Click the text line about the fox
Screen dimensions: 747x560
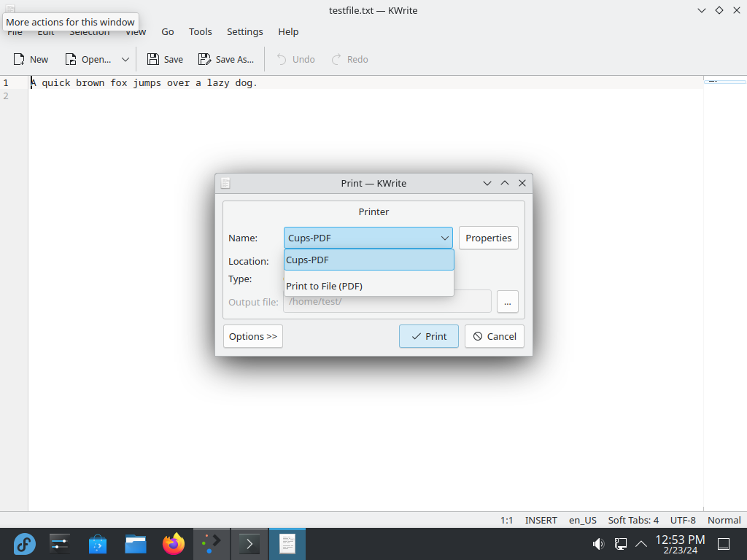(x=144, y=83)
